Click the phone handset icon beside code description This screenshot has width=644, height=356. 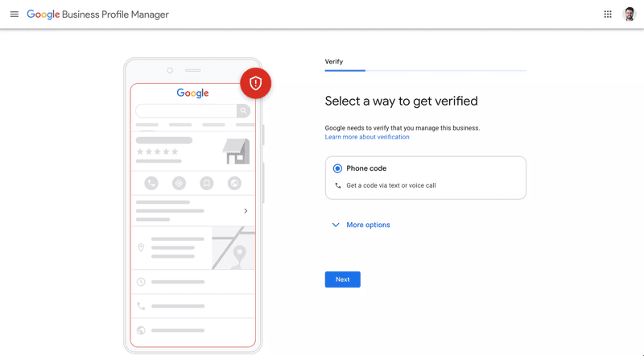(x=338, y=185)
